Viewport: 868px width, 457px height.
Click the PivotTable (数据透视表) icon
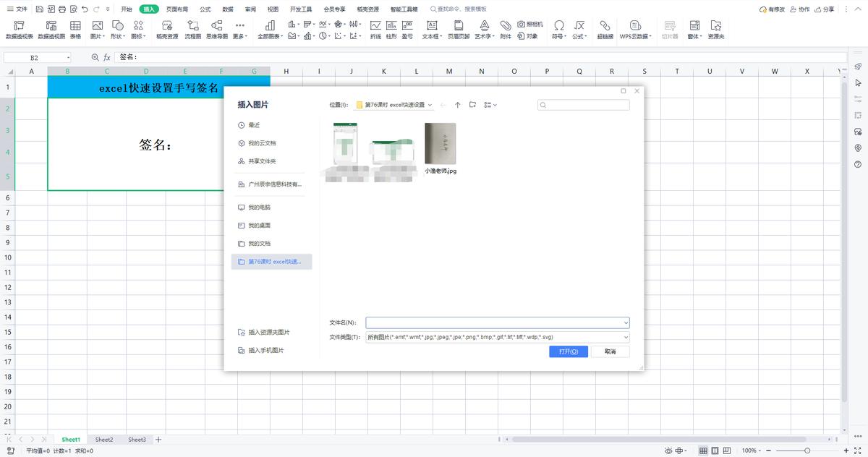point(19,26)
